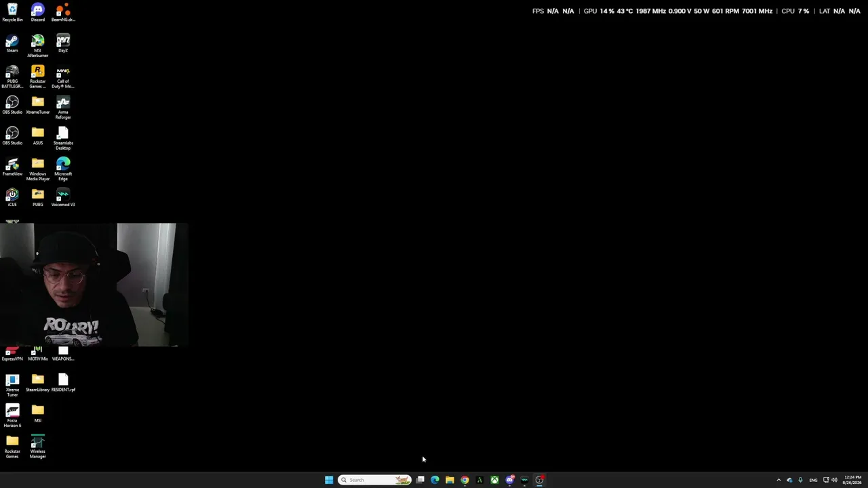Screen dimensions: 868x488
Task: Select the Arma Reforger desktop shortcut
Action: tap(63, 108)
